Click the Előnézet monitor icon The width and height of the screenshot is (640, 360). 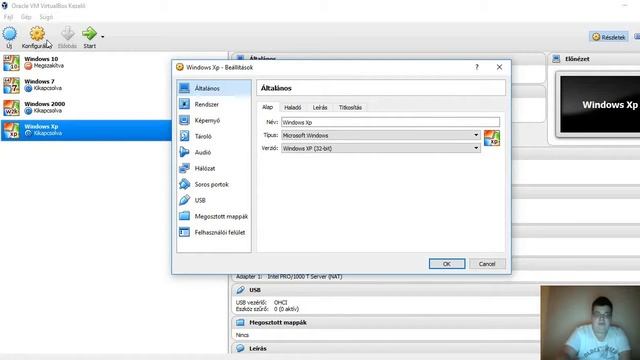tap(556, 59)
